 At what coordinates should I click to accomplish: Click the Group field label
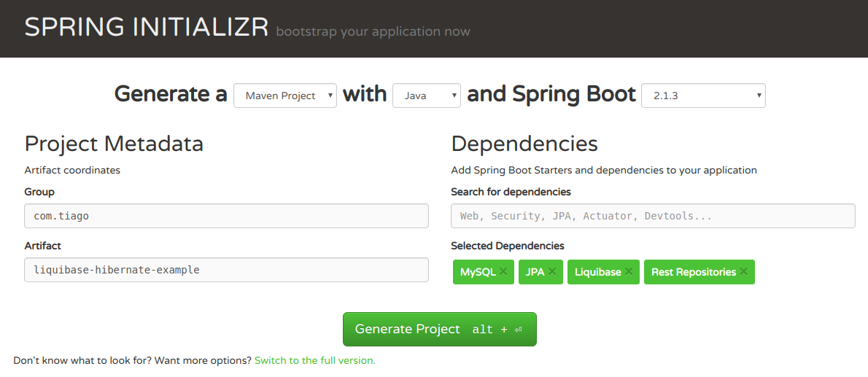[x=39, y=192]
